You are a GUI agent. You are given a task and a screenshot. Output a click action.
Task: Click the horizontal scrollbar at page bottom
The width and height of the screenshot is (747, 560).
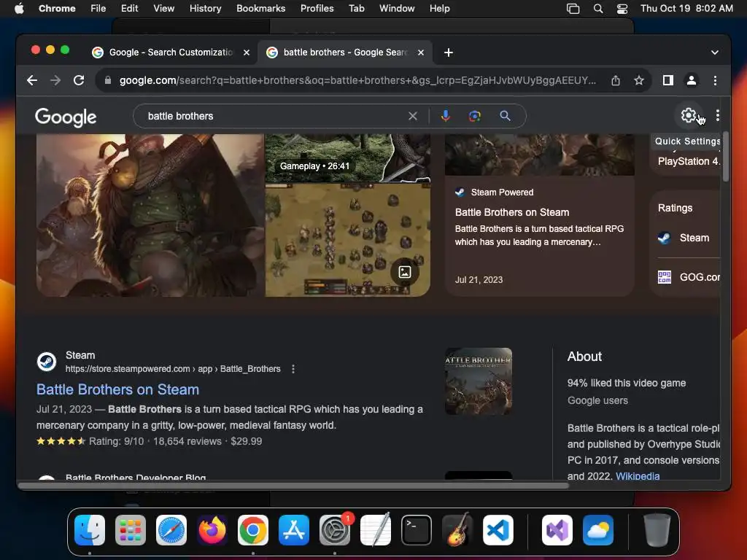pyautogui.click(x=293, y=486)
